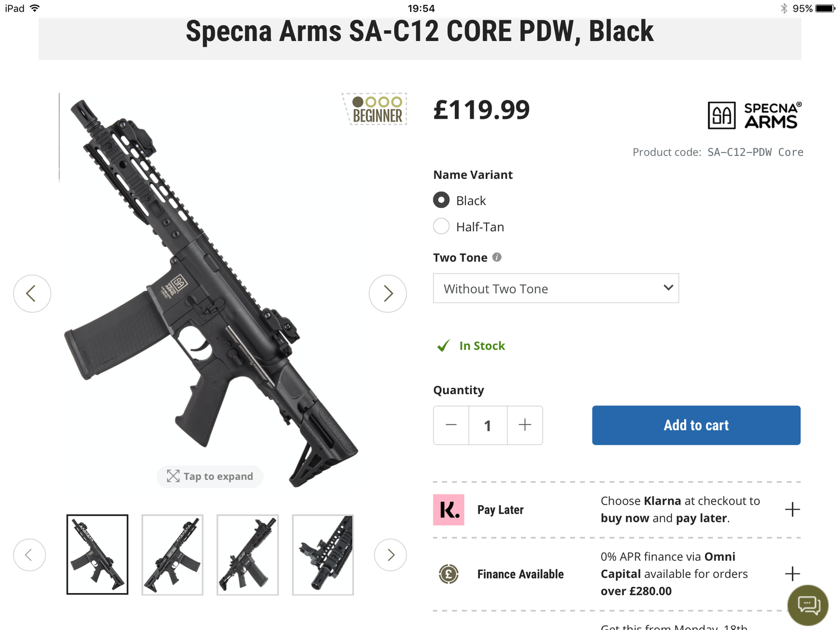The width and height of the screenshot is (840, 630).
Task: Select the Black name variant
Action: pos(441,200)
